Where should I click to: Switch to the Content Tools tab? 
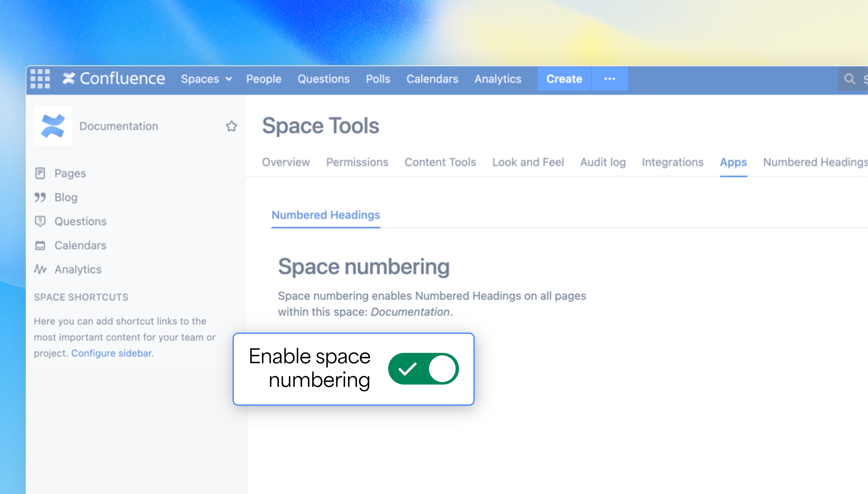[440, 162]
